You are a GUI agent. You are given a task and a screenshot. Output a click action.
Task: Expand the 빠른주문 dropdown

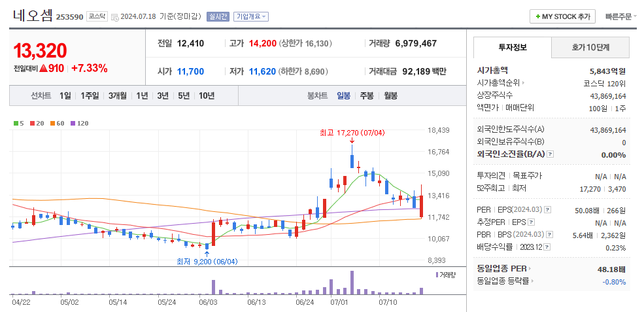[621, 17]
